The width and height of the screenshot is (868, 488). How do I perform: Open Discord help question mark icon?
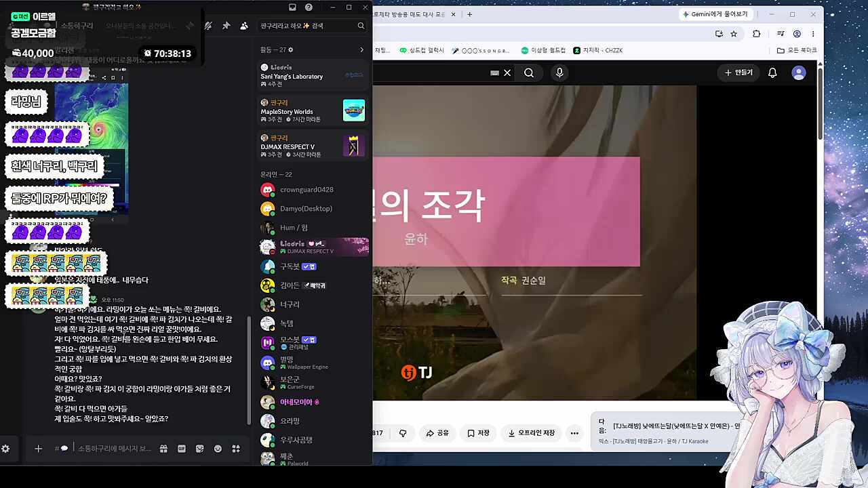click(x=309, y=7)
